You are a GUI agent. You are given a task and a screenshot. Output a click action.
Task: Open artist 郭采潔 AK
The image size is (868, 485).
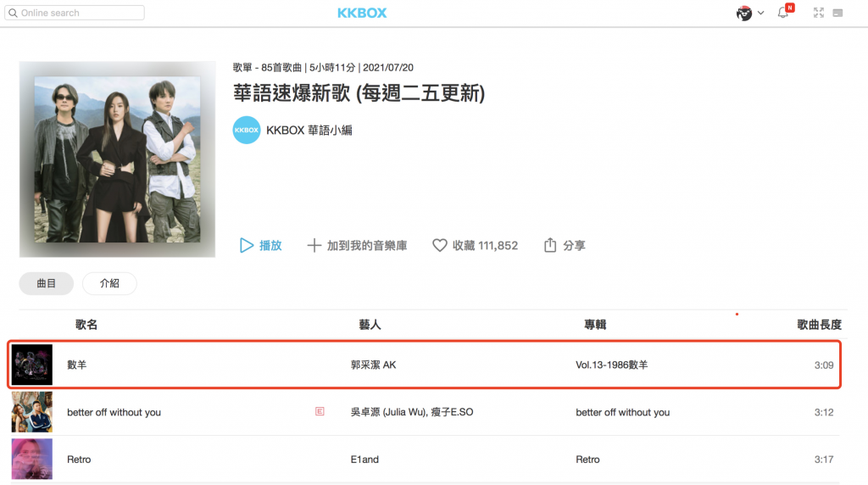coord(373,365)
